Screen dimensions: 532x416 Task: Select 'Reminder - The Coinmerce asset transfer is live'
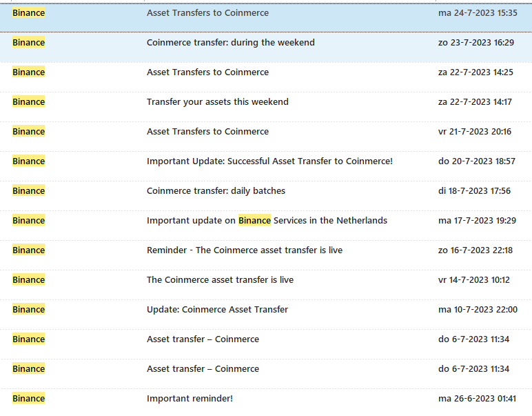point(245,250)
